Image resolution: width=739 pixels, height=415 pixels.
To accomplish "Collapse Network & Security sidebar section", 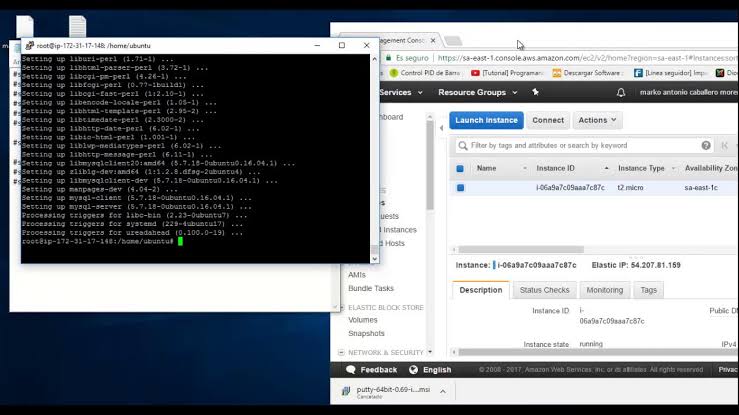I will click(x=341, y=352).
